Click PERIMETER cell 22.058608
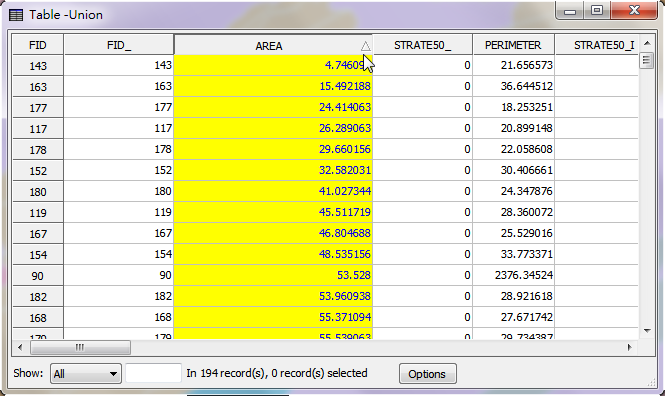The width and height of the screenshot is (665, 396). click(514, 150)
